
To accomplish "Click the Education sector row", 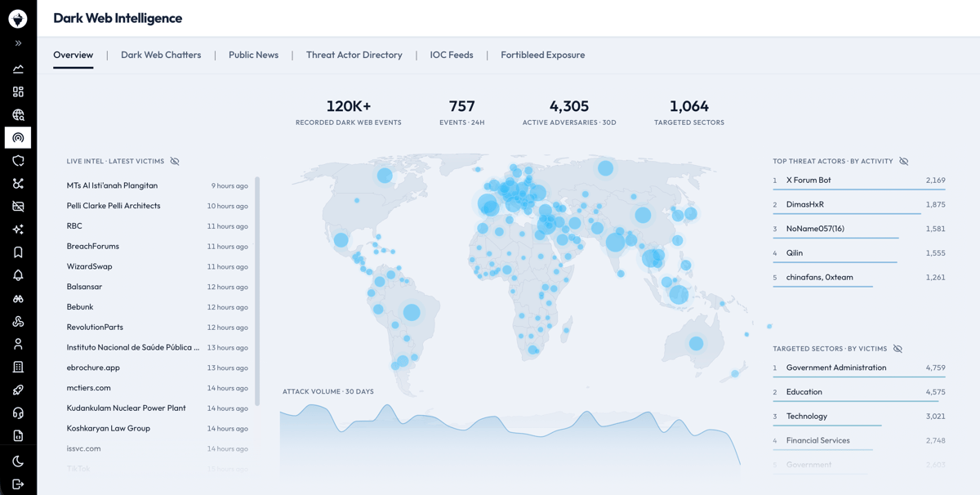I will tap(859, 392).
